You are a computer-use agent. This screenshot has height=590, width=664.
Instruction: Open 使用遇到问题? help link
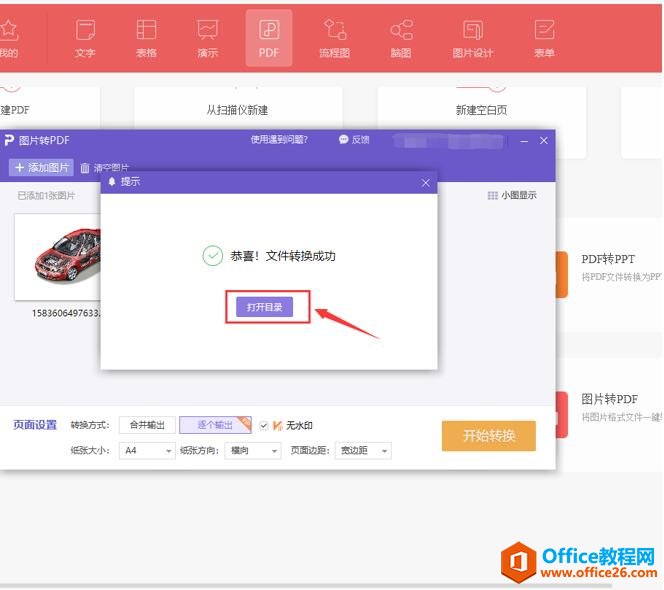279,140
